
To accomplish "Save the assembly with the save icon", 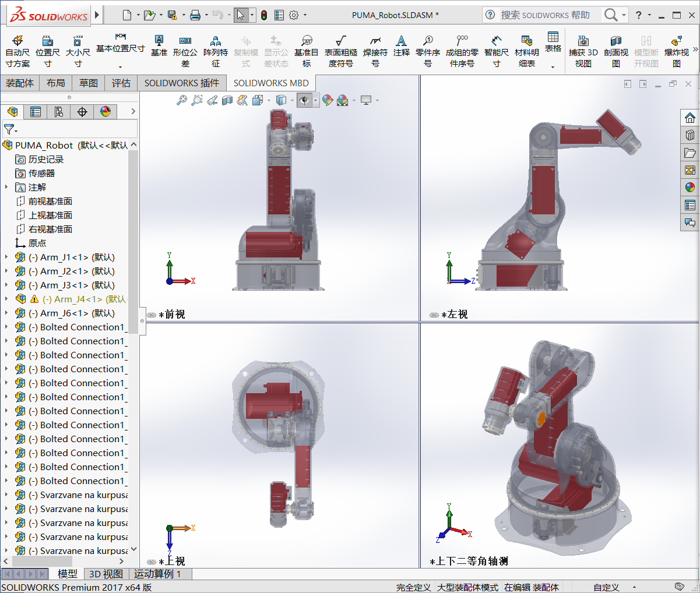I will [x=172, y=15].
